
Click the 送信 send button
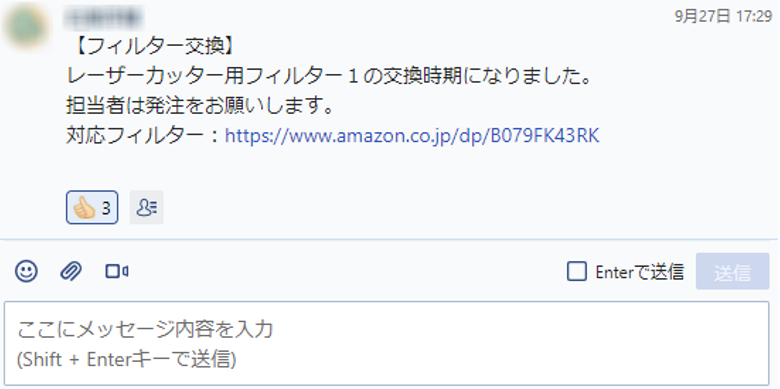(x=733, y=272)
